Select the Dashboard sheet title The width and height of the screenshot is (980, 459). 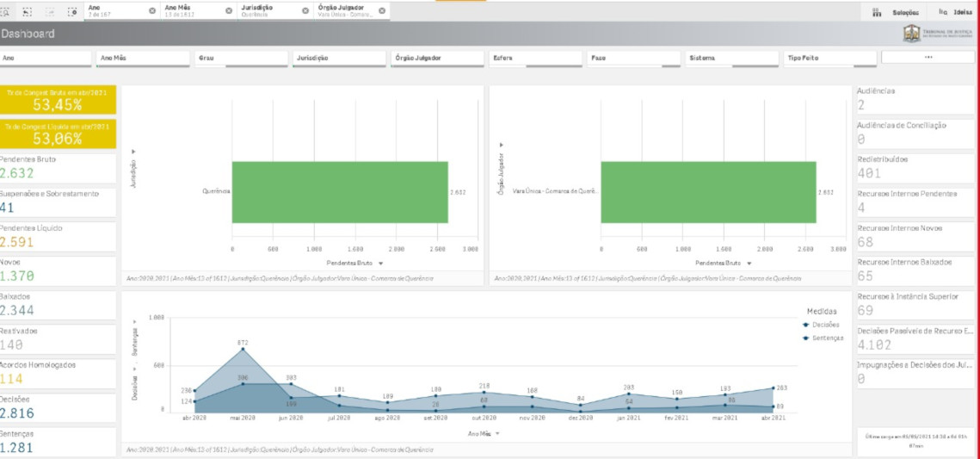pyautogui.click(x=28, y=34)
